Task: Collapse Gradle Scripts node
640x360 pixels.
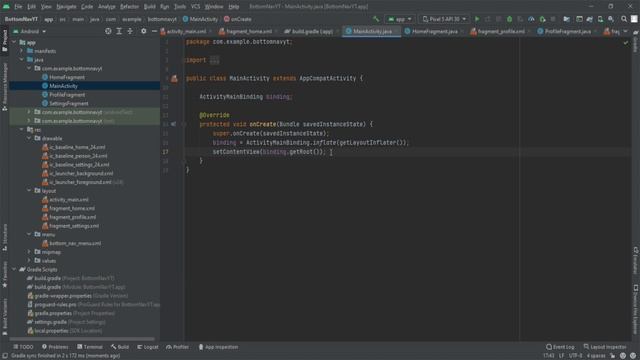Action: pyautogui.click(x=14, y=269)
